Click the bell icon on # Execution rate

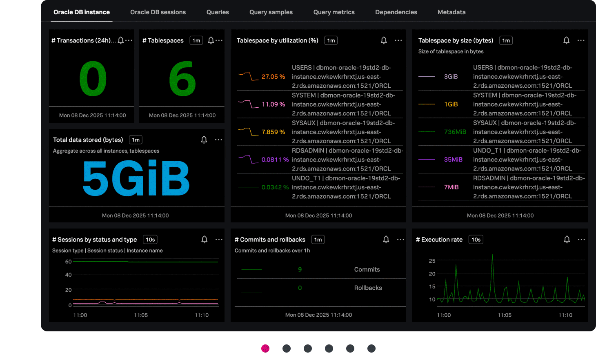point(566,239)
